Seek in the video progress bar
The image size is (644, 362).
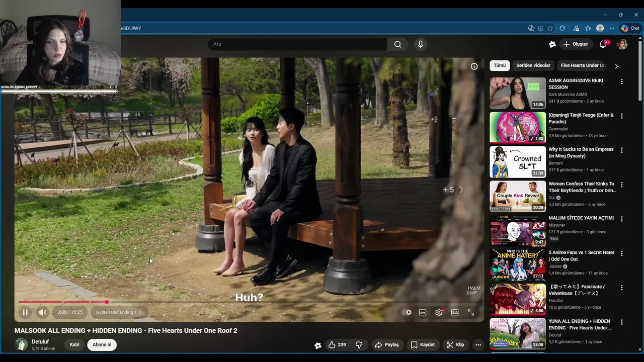249,302
